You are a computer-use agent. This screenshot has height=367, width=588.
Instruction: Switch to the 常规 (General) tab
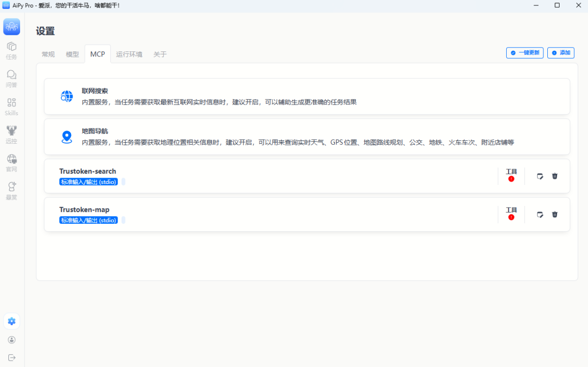[48, 54]
